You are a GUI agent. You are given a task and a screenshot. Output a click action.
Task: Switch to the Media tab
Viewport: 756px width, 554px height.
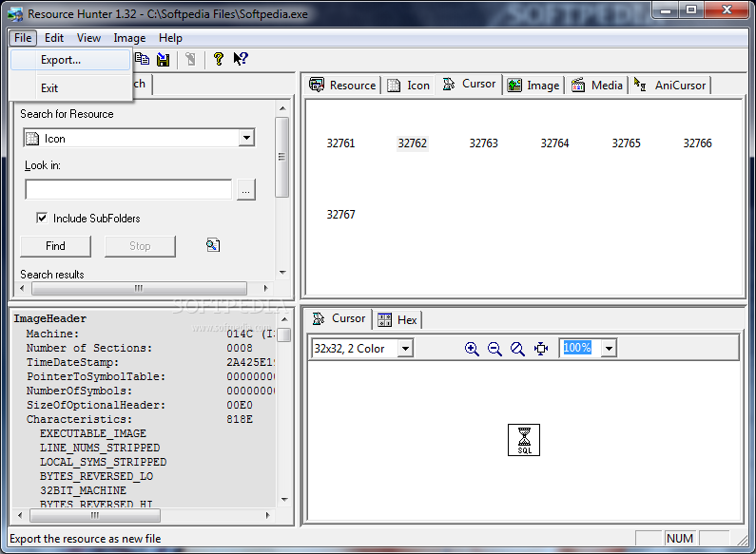(597, 86)
